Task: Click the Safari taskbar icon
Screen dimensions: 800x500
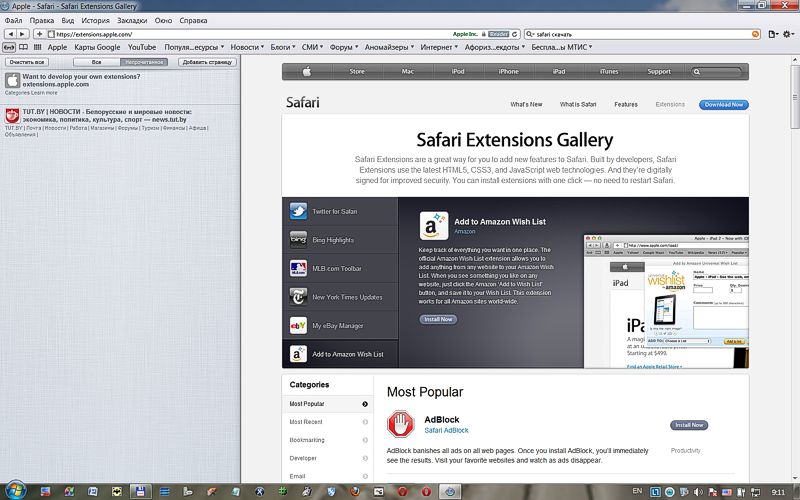Action: pos(450,492)
